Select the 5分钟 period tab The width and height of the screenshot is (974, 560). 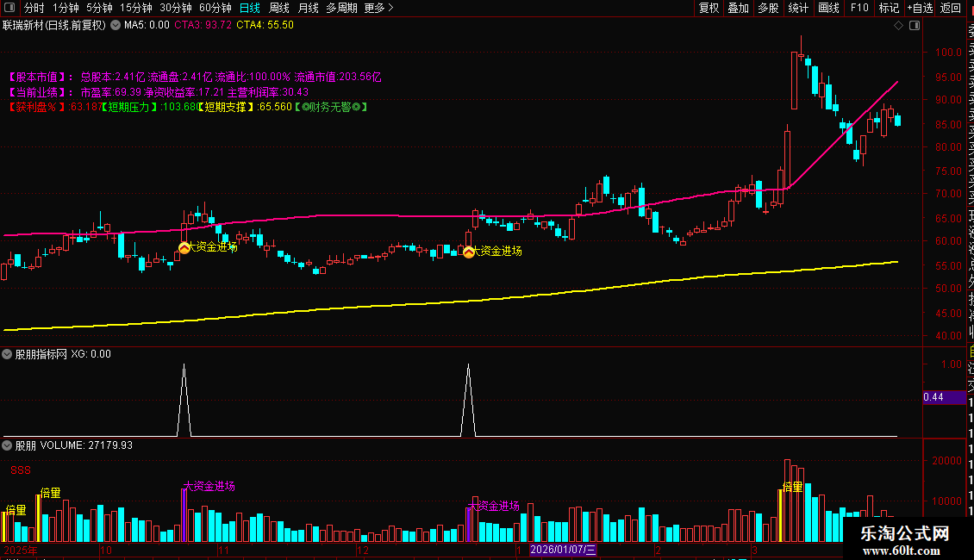click(99, 8)
